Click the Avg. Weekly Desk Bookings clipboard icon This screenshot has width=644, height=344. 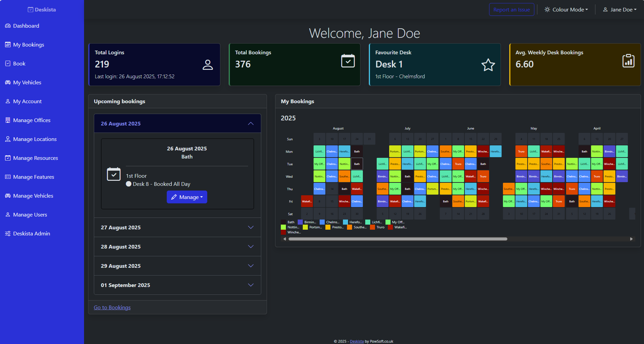[x=628, y=61]
